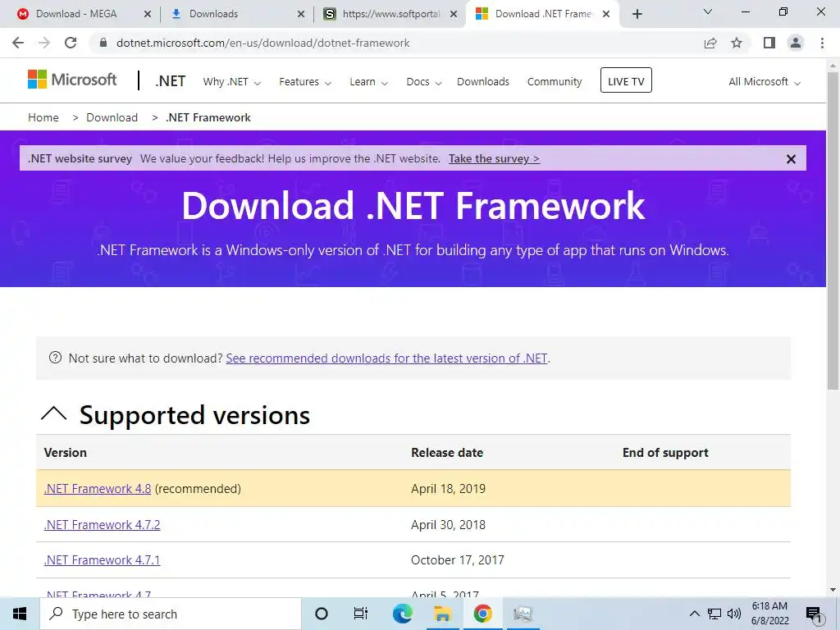Click the help question mark icon
Screen dimensions: 840x630
coord(55,358)
